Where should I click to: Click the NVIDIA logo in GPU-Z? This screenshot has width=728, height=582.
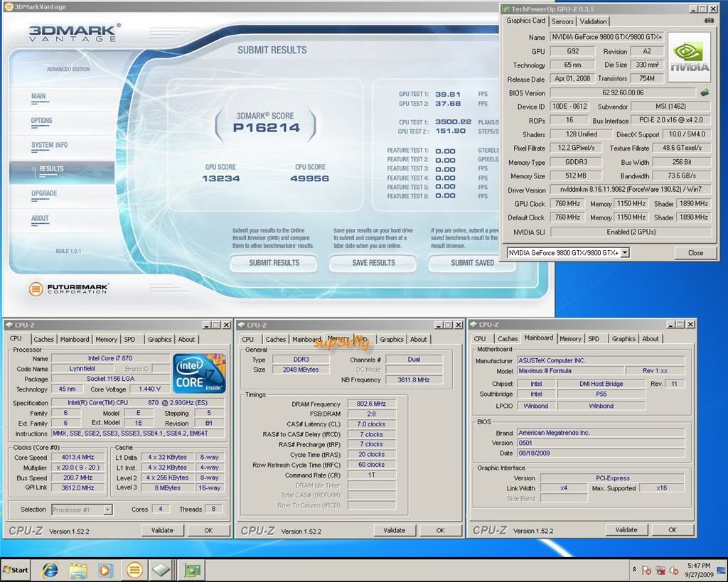point(689,56)
